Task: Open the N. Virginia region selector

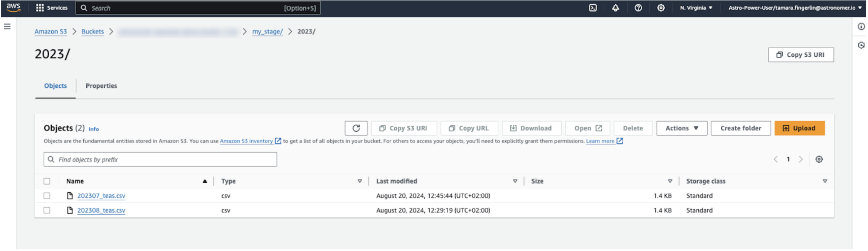Action: [x=696, y=8]
